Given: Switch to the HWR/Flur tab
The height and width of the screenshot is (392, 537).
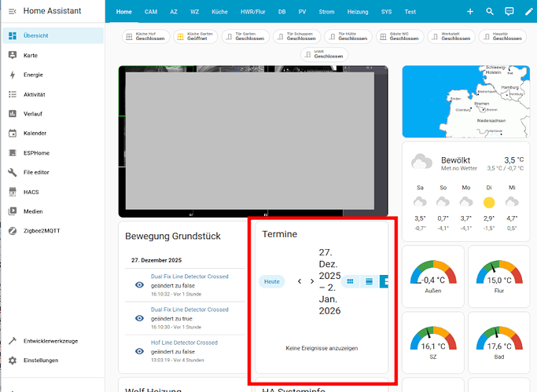Looking at the screenshot, I should (x=252, y=12).
